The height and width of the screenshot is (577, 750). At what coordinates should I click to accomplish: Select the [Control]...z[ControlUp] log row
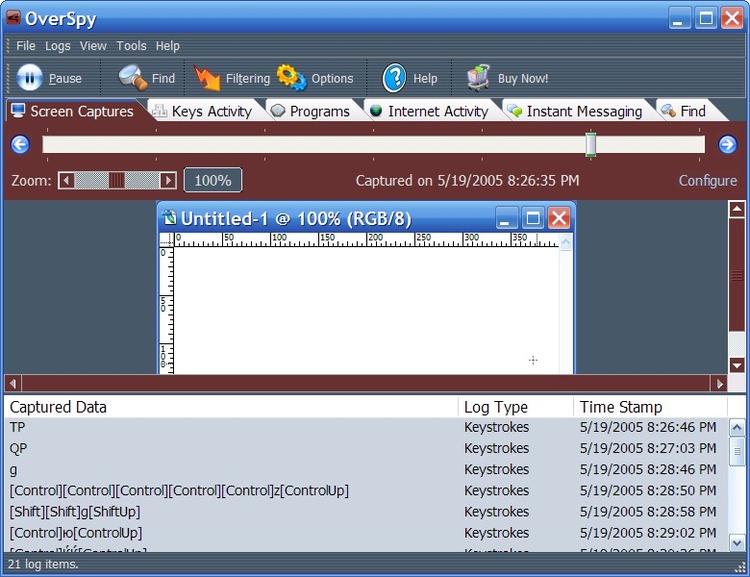click(366, 490)
